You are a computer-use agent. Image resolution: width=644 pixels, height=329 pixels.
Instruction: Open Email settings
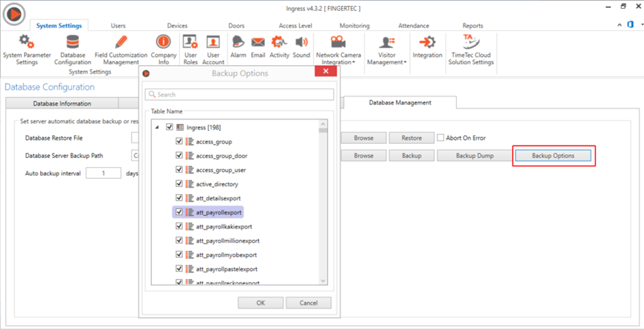(258, 47)
